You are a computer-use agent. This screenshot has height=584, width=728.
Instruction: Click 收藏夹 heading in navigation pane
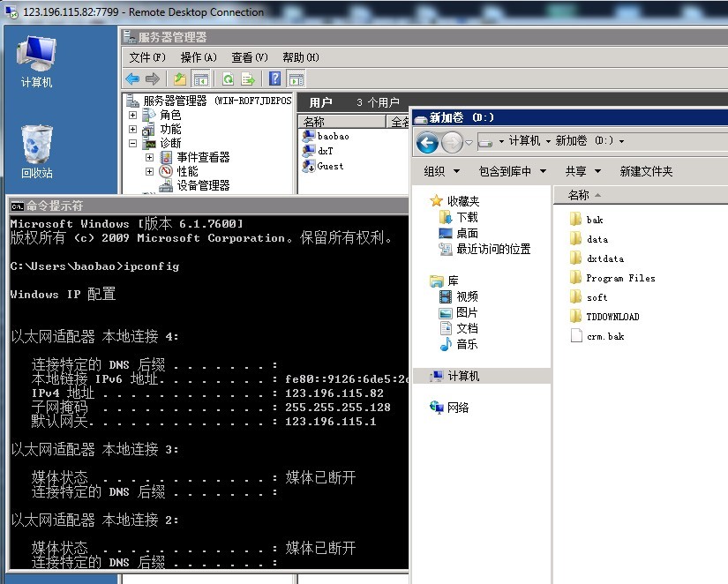(x=455, y=200)
